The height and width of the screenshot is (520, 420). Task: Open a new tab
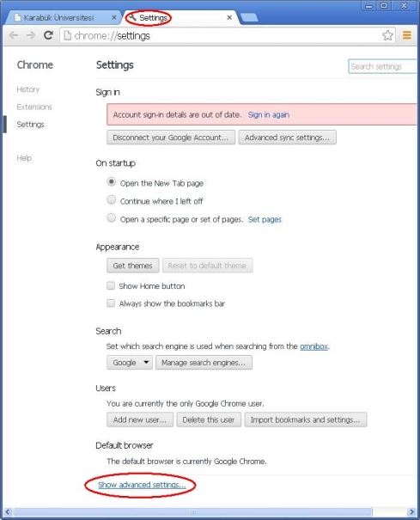coord(249,17)
